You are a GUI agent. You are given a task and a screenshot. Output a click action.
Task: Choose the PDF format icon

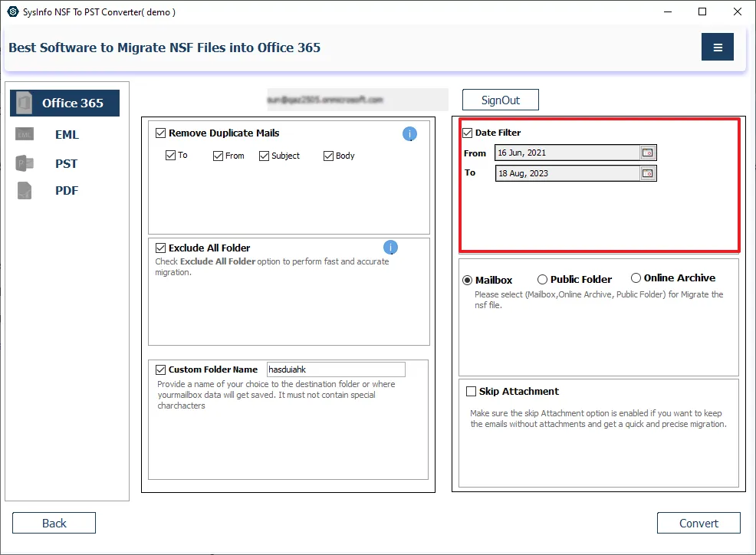[25, 190]
